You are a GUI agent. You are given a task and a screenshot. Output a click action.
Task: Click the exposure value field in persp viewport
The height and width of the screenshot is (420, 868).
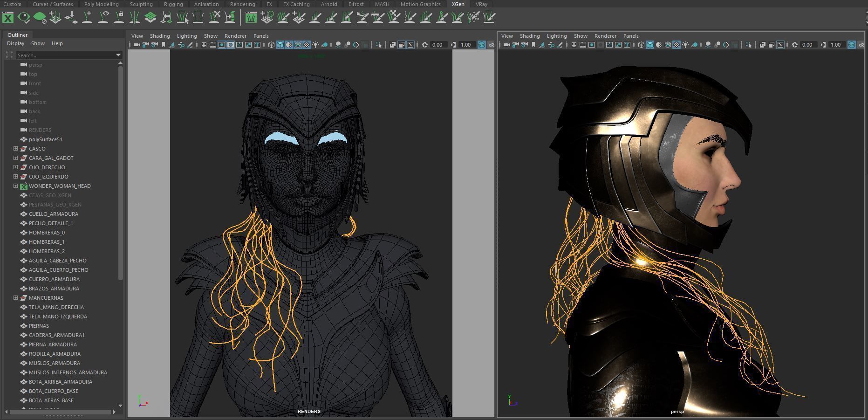coord(808,45)
